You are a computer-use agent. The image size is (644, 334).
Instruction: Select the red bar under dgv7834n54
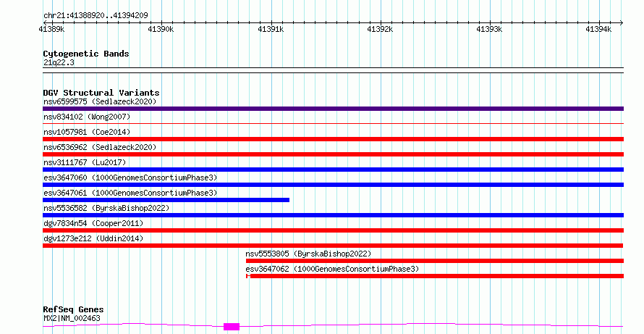[333, 230]
